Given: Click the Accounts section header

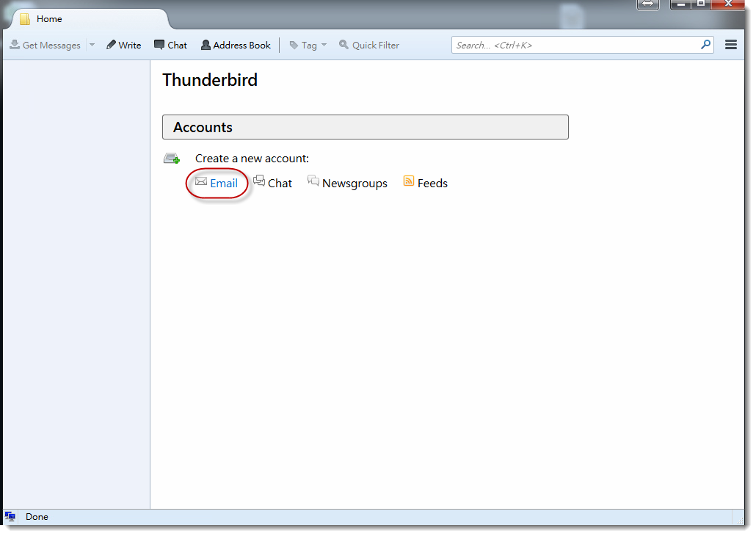Looking at the screenshot, I should [366, 127].
